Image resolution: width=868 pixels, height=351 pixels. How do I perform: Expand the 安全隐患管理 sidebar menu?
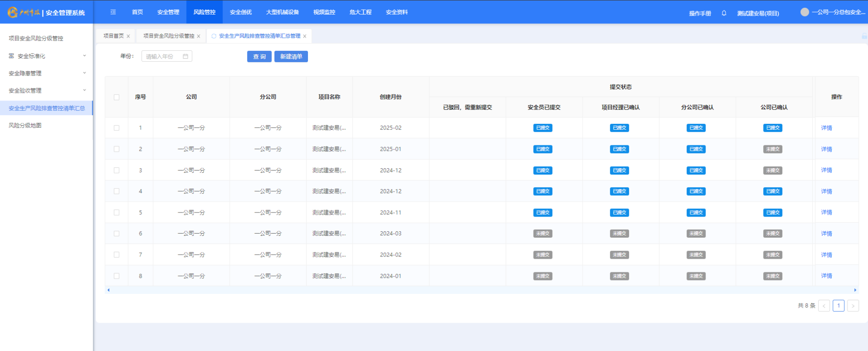[46, 73]
